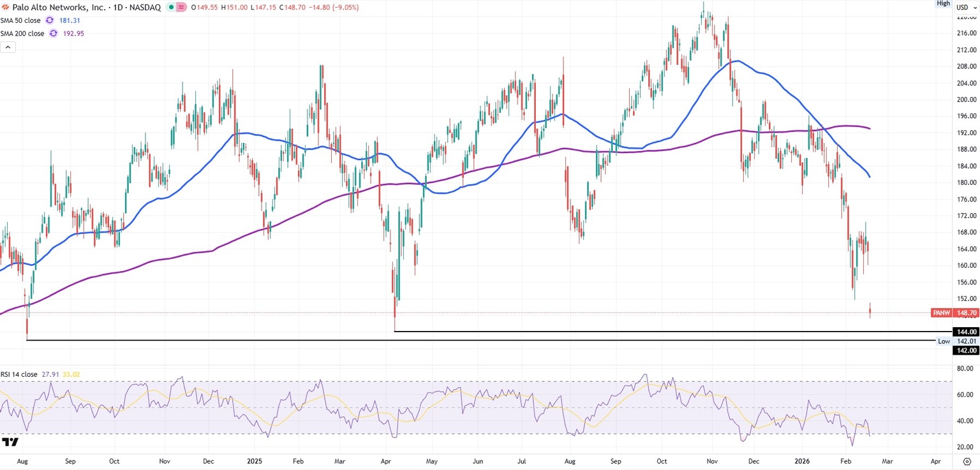The width and height of the screenshot is (980, 470).
Task: Click the SMA 50 refresh icon
Action: (x=49, y=20)
